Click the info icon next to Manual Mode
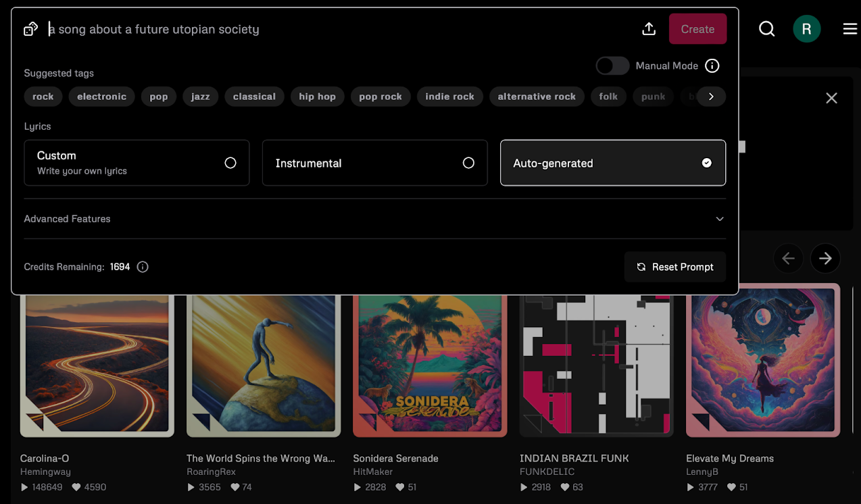 712,66
